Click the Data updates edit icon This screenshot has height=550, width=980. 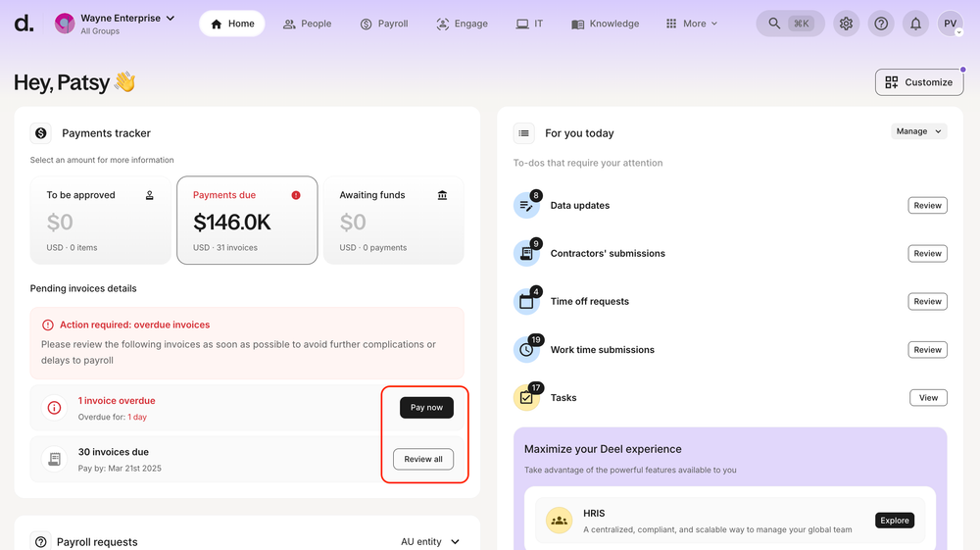point(526,206)
